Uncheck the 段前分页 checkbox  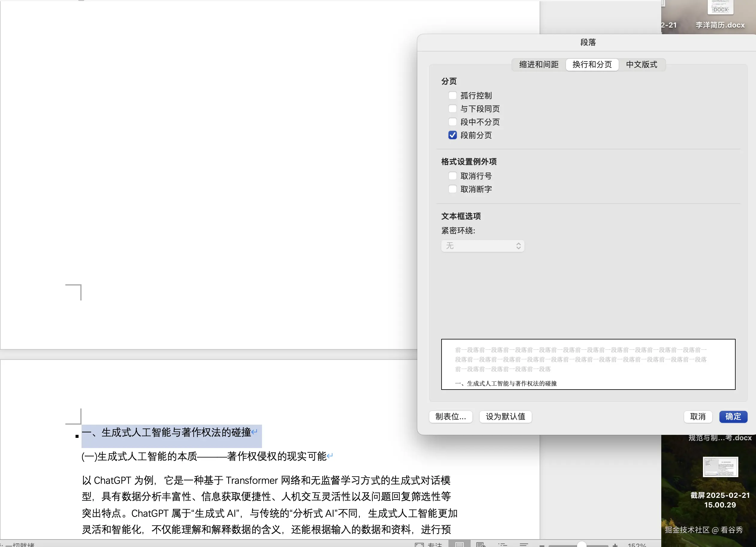452,135
